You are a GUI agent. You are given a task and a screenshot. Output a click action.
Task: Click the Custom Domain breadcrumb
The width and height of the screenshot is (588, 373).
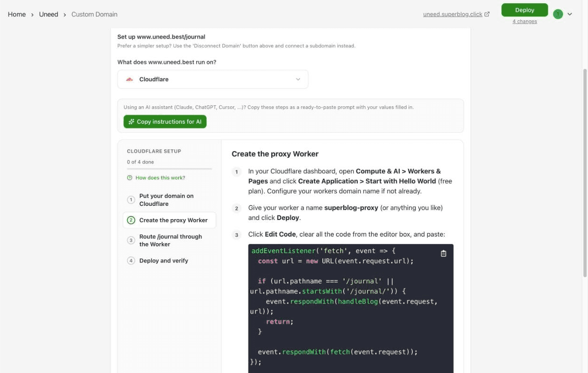pyautogui.click(x=95, y=14)
